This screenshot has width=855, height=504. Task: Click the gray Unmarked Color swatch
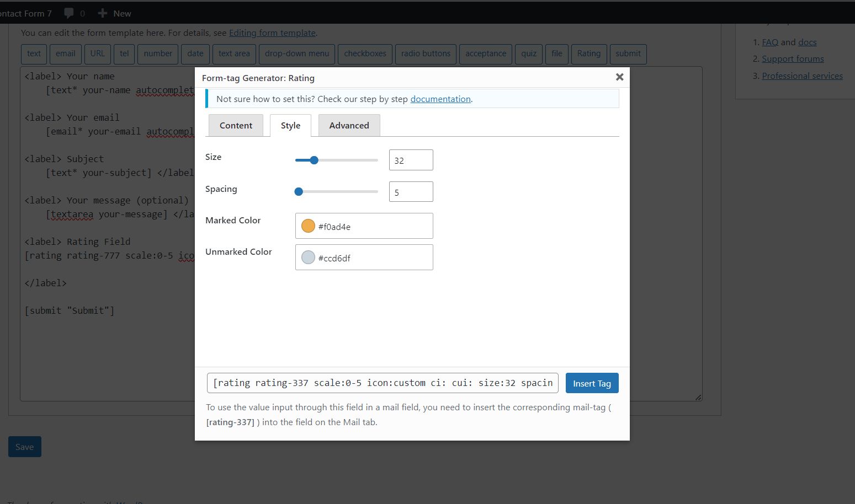point(308,258)
